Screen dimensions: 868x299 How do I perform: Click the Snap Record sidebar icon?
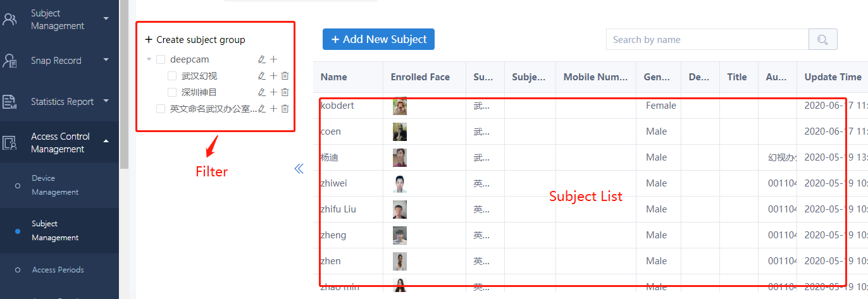(9, 61)
